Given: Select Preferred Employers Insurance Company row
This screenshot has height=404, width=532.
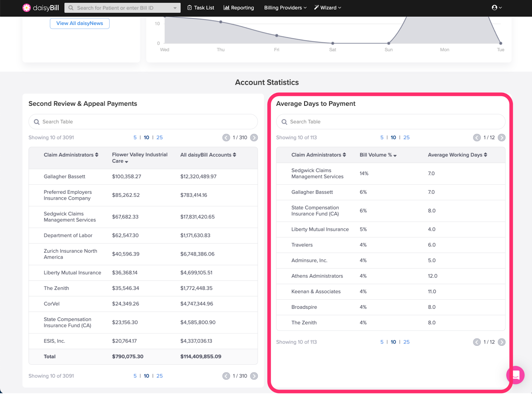Looking at the screenshot, I should (x=143, y=195).
